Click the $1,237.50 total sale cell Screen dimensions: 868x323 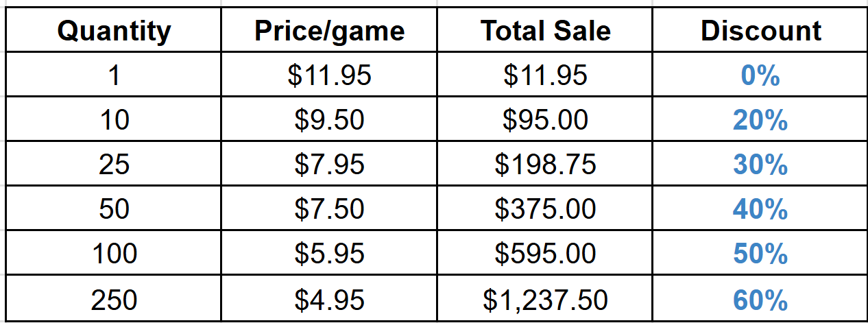pos(545,300)
